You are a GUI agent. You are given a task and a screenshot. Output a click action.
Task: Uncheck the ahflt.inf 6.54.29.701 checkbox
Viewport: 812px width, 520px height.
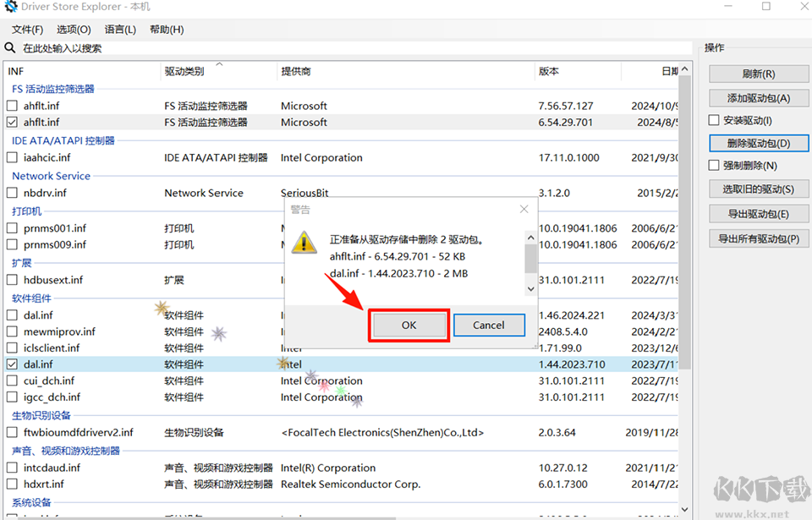pos(12,123)
